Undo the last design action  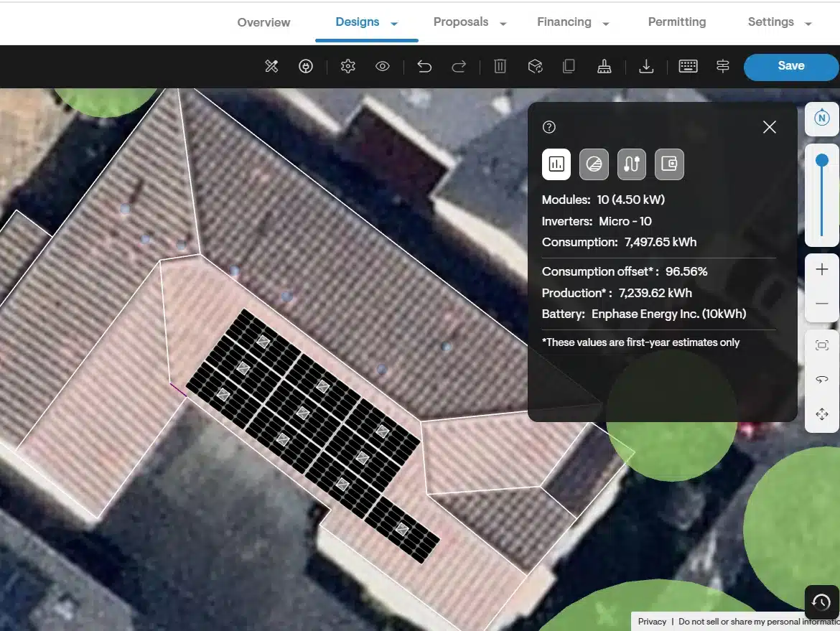click(424, 67)
